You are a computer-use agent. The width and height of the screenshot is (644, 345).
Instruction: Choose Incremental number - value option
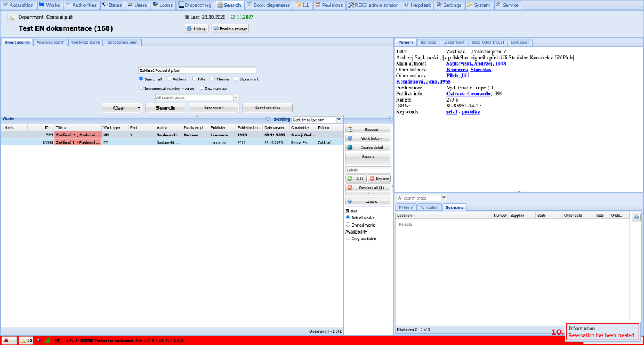point(141,88)
